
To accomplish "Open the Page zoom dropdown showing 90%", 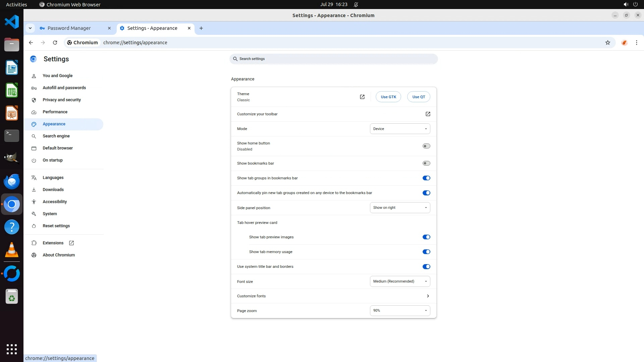I will (400, 310).
